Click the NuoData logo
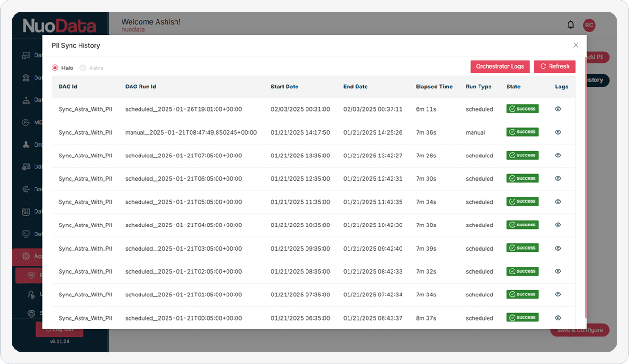This screenshot has height=364, width=629. pyautogui.click(x=60, y=26)
